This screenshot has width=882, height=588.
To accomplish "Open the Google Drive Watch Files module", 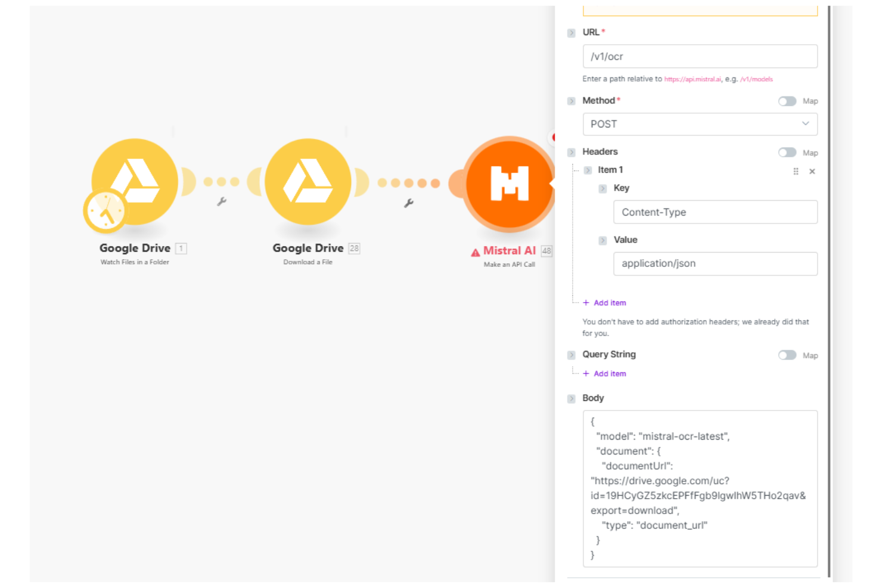I will [x=135, y=182].
